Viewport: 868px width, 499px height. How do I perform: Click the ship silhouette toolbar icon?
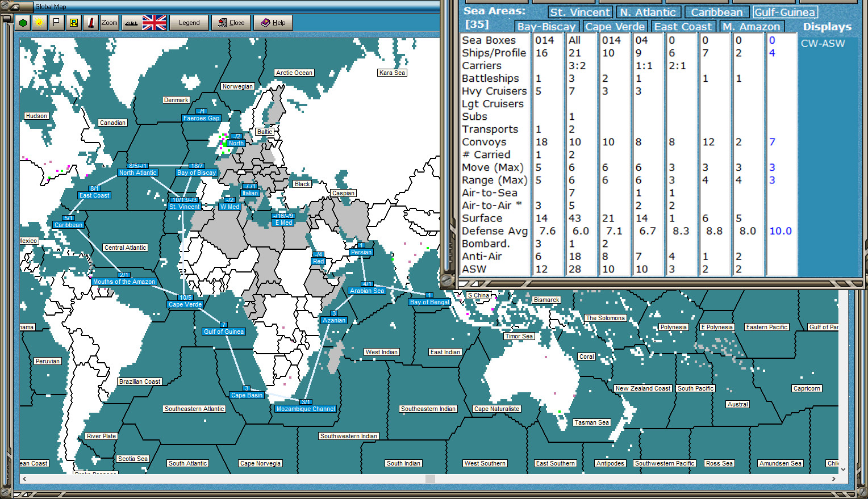(131, 23)
